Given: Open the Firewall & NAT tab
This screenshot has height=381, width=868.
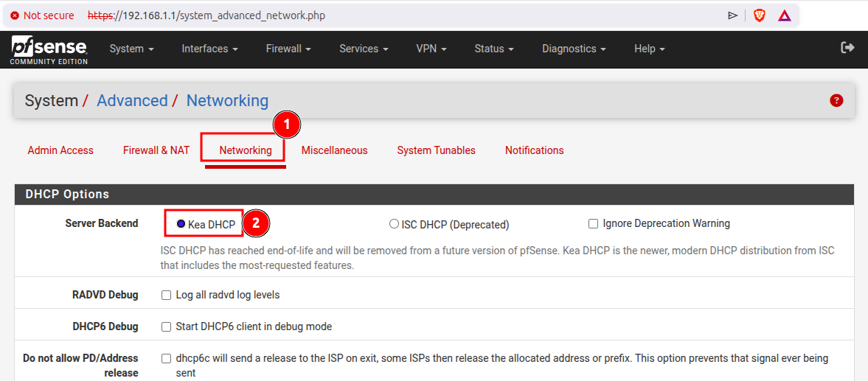Looking at the screenshot, I should pyautogui.click(x=156, y=150).
